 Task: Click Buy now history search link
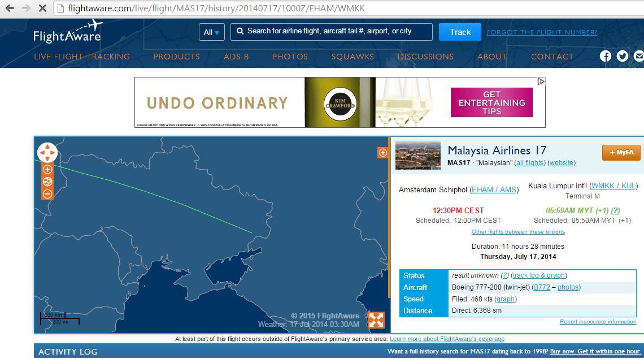click(x=595, y=351)
